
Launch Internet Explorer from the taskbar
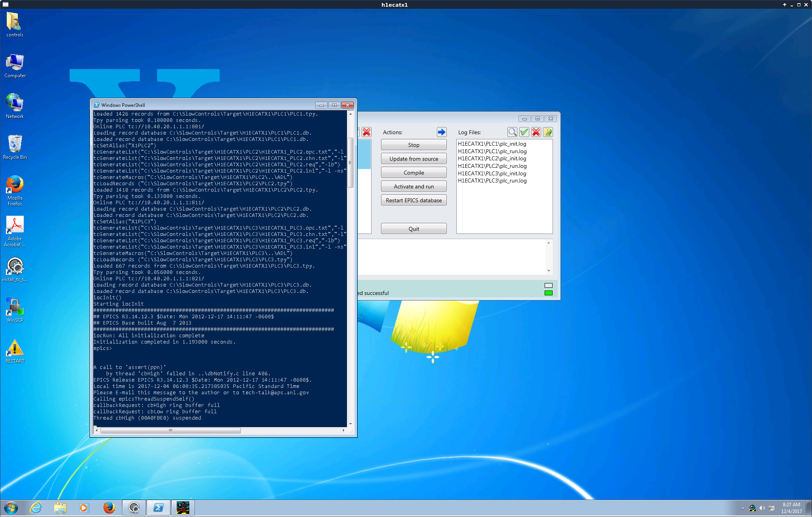[36, 507]
